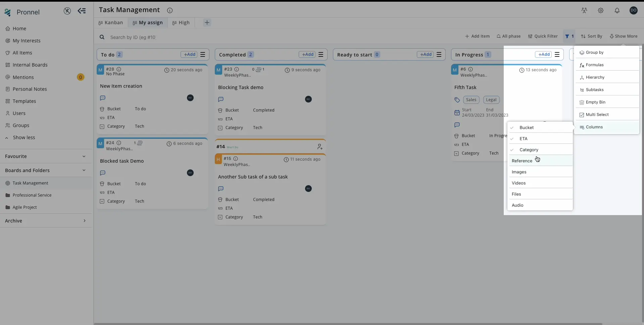The image size is (644, 325).
Task: Open the In Progress column hamburger menu
Action: (557, 54)
